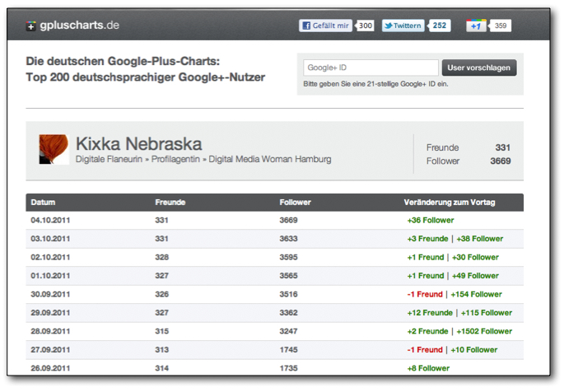Click the gpluscharts.de logo icon

pyautogui.click(x=31, y=26)
